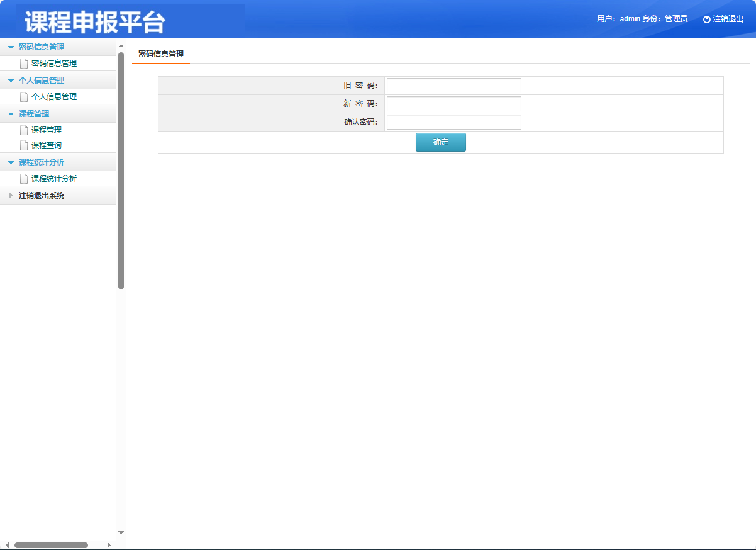Expand the 注销退出系统 section arrow
The image size is (756, 550).
[x=11, y=195]
